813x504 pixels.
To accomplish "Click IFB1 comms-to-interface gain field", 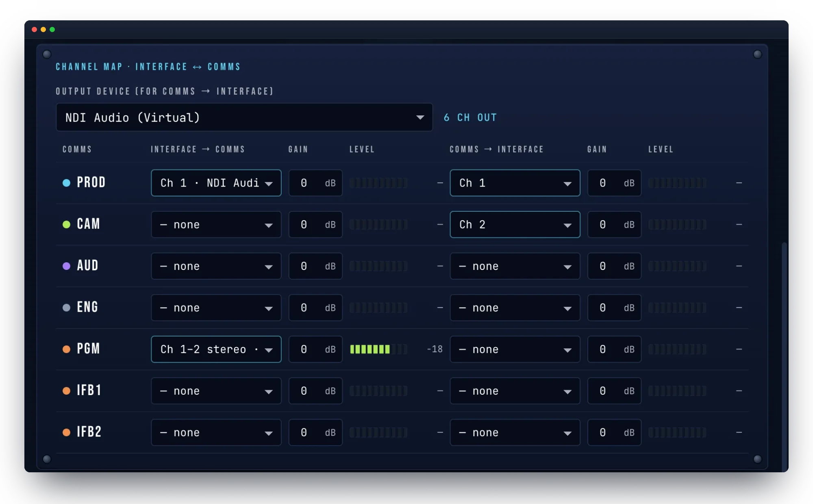I will [614, 391].
